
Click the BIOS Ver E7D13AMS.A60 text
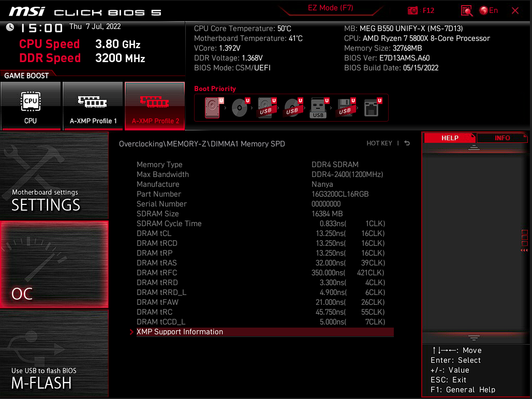point(387,58)
